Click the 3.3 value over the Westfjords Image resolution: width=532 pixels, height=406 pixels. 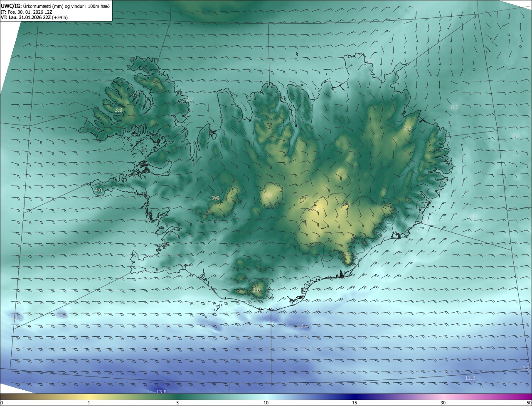(119, 110)
